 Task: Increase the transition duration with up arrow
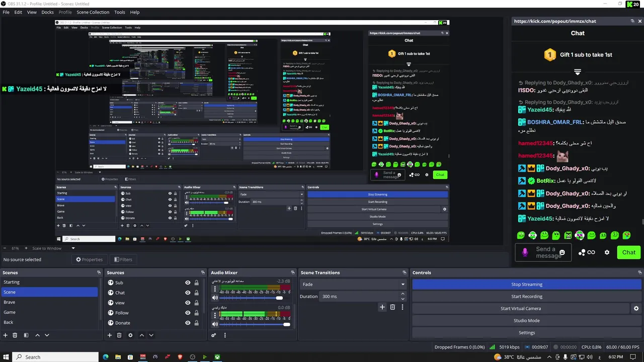[x=403, y=295]
